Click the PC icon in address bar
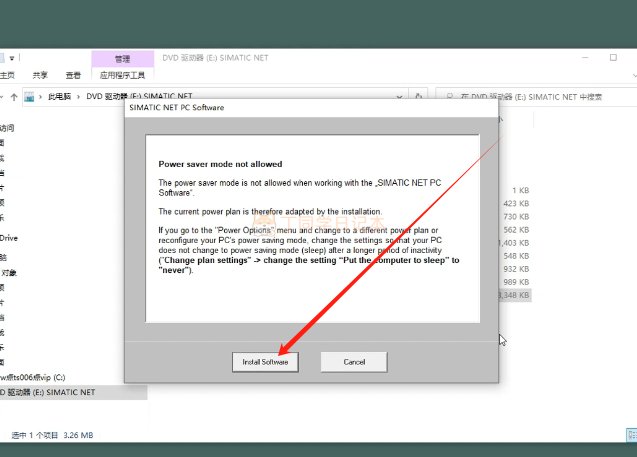The image size is (637, 457). tap(29, 97)
